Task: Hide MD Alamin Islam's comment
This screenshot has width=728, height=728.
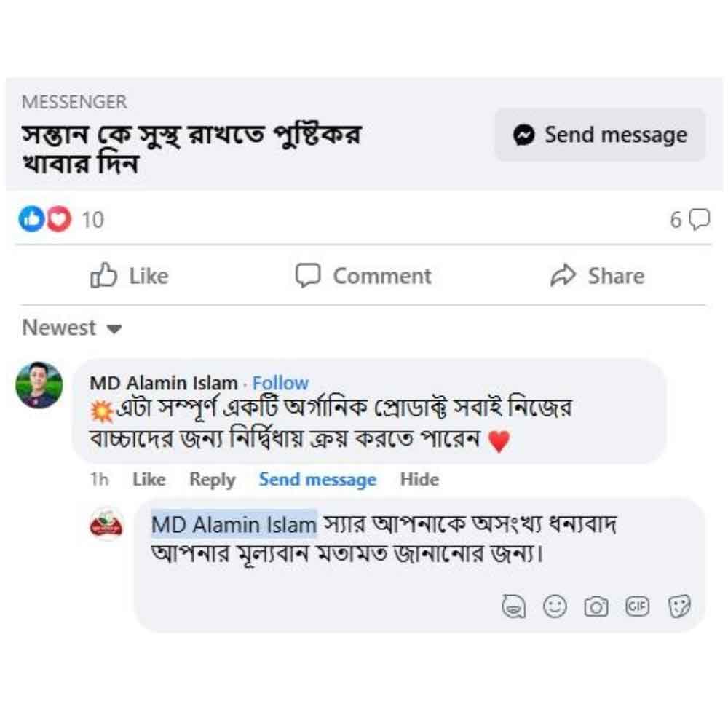Action: point(419,479)
